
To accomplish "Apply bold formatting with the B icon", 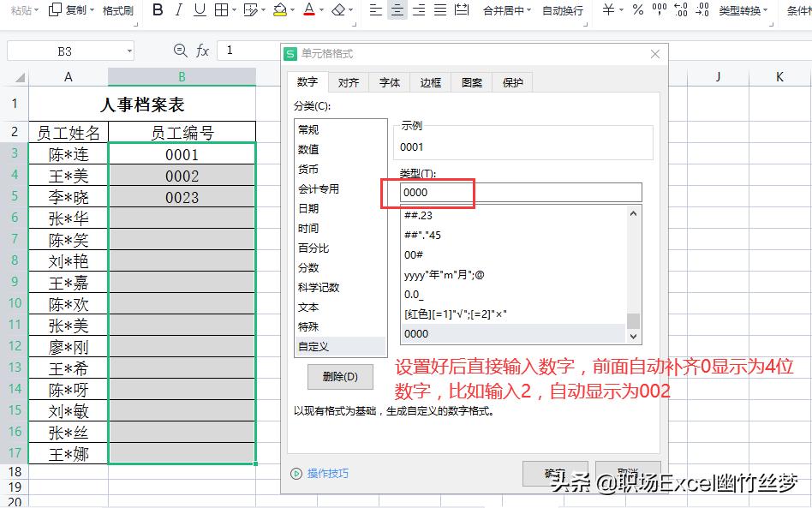I will 157,11.
